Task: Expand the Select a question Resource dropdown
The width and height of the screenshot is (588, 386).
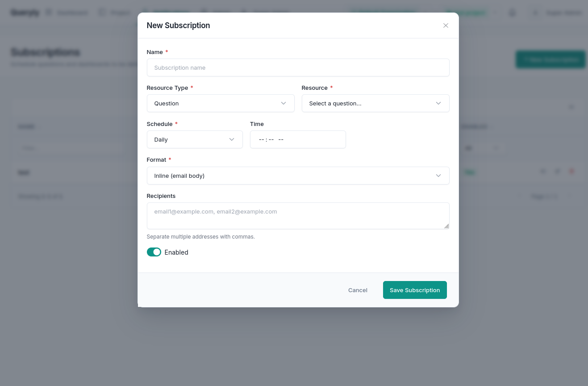Action: (x=375, y=103)
